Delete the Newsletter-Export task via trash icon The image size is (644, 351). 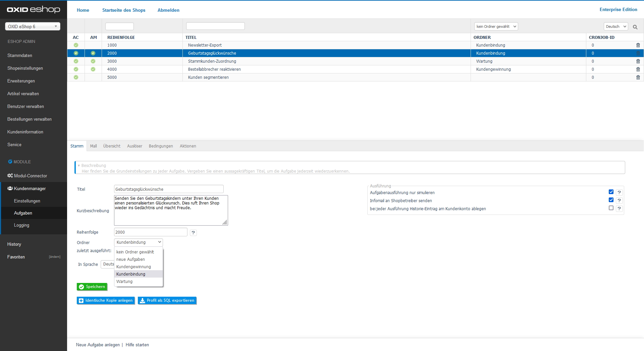tap(638, 45)
